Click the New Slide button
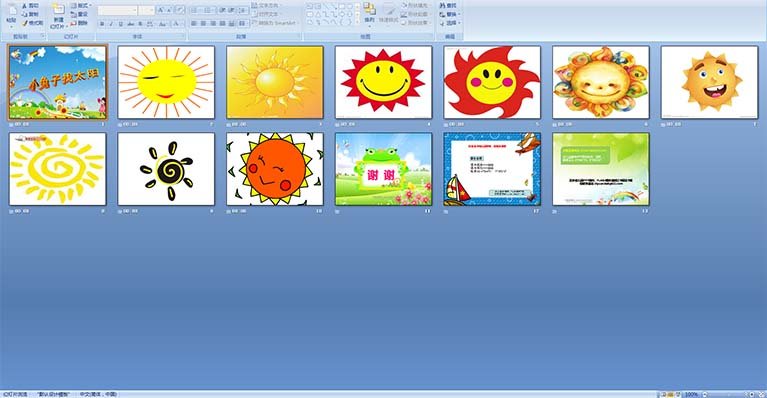 (58, 15)
